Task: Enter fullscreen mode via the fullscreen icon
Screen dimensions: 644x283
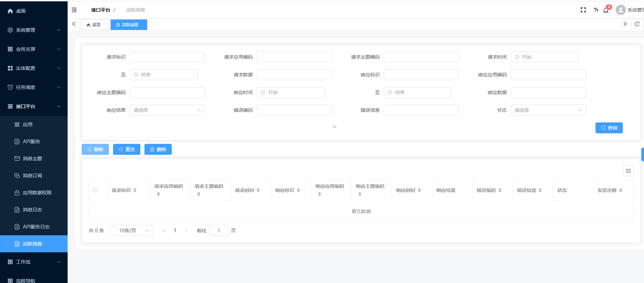Action: (583, 10)
